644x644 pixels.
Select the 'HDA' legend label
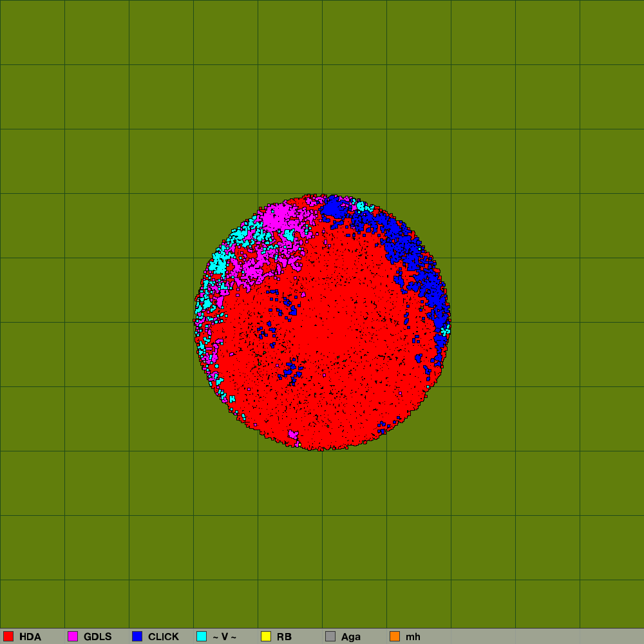pos(30,637)
